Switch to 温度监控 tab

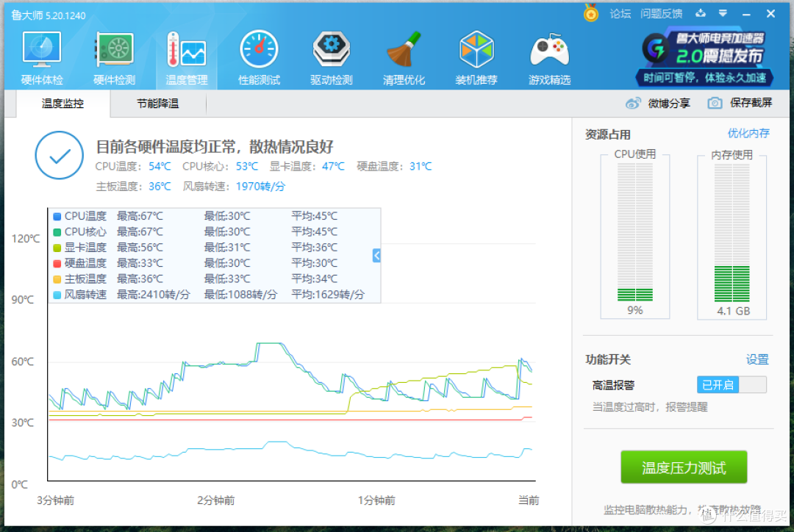point(62,104)
